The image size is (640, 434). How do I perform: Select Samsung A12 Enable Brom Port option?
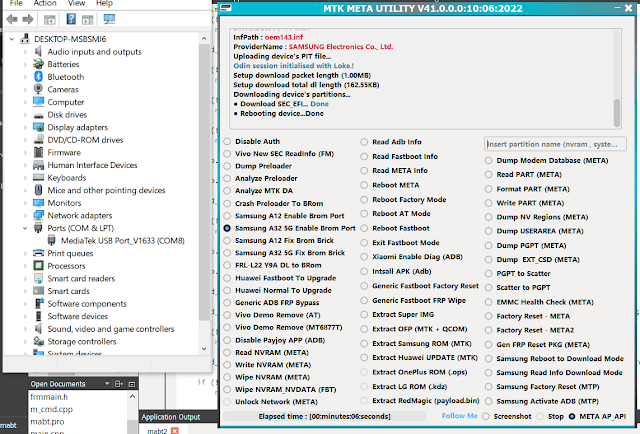click(x=227, y=216)
